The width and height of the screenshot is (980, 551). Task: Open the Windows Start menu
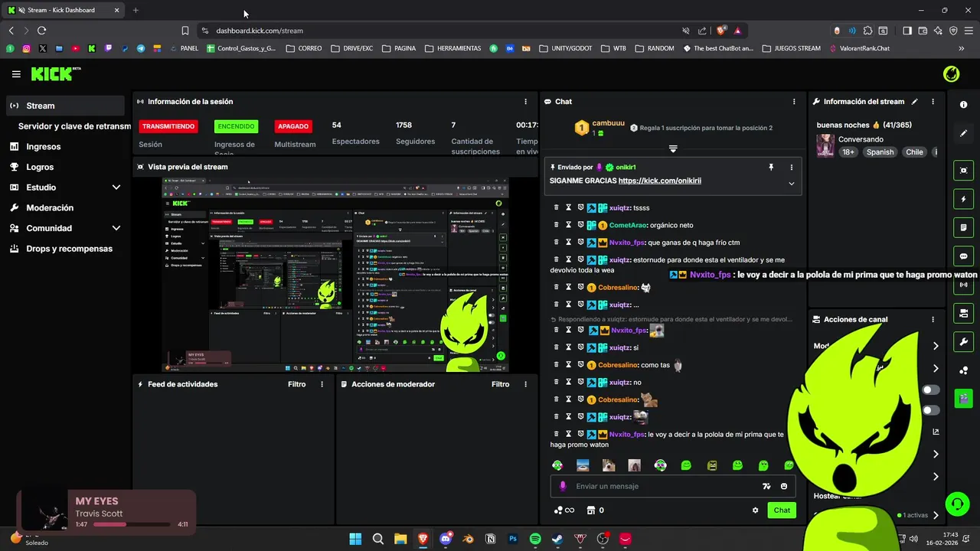(355, 539)
